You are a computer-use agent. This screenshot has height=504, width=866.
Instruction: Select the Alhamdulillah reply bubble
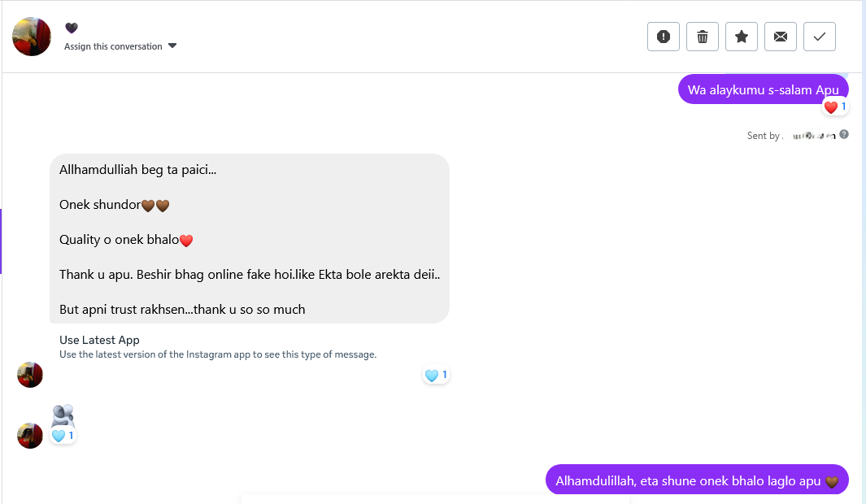click(x=697, y=480)
